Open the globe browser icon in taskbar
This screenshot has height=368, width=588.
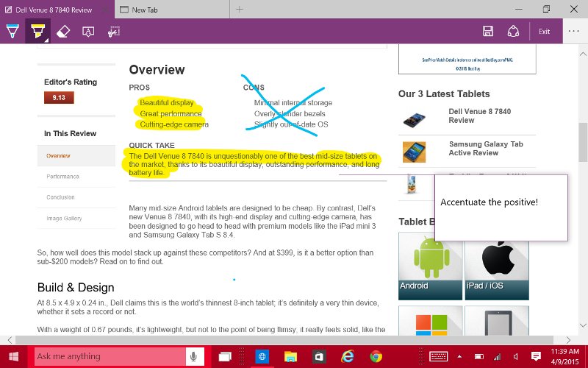click(262, 356)
